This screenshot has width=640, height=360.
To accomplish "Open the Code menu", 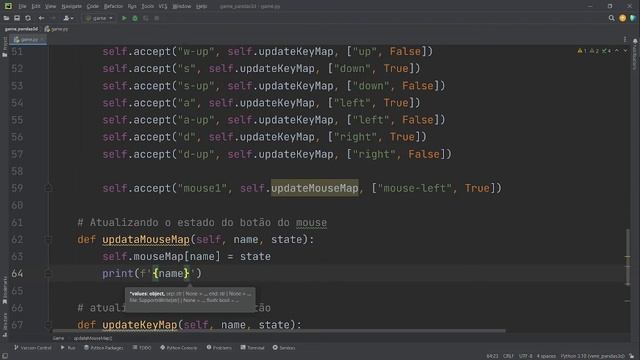I will pyautogui.click(x=93, y=6).
